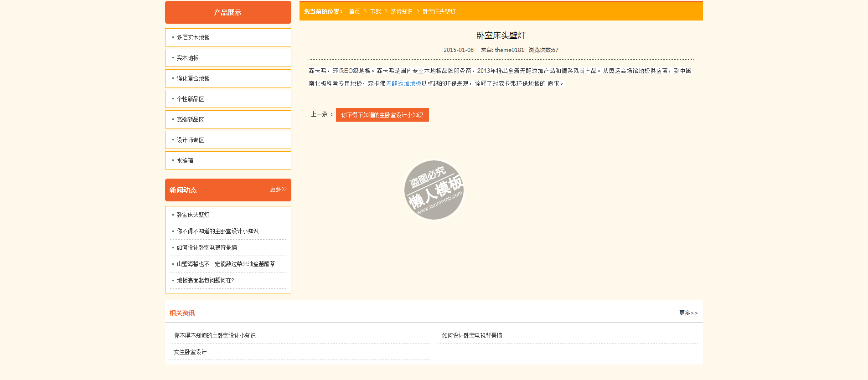Click the 首页 breadcrumb link
This screenshot has width=868, height=380.
[x=354, y=11]
